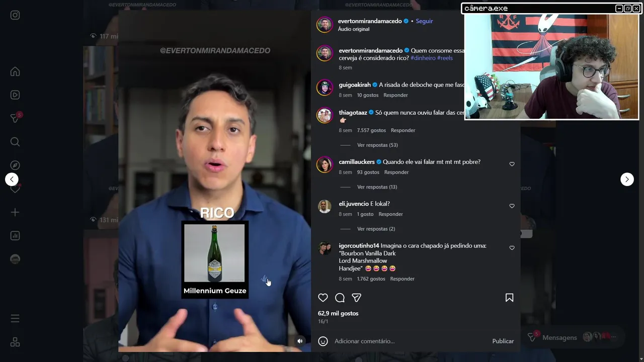
Task: Open comment bubble icon under post
Action: pyautogui.click(x=340, y=298)
